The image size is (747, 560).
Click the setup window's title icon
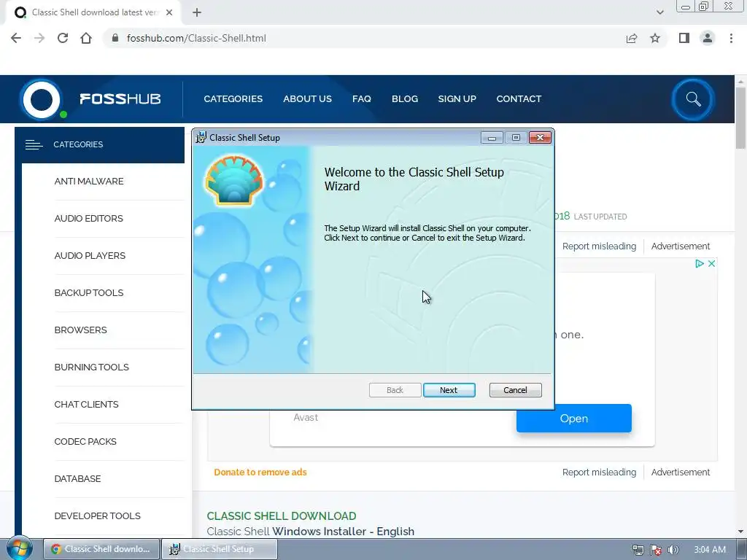(x=201, y=138)
